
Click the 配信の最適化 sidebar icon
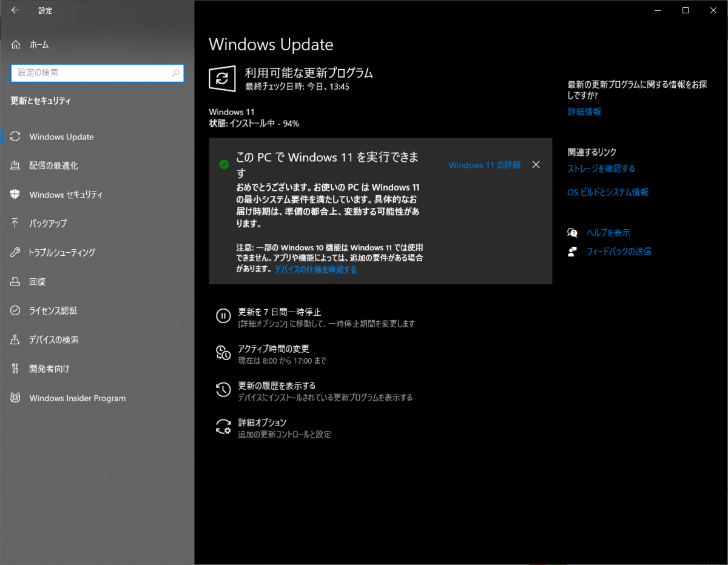pyautogui.click(x=16, y=165)
